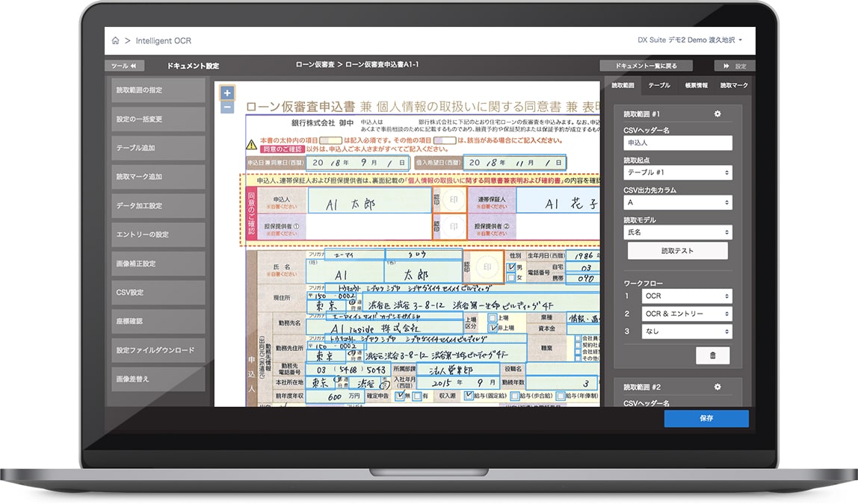Select the 女 checkbox region on the form
Image resolution: width=858 pixels, height=504 pixels.
(x=512, y=278)
